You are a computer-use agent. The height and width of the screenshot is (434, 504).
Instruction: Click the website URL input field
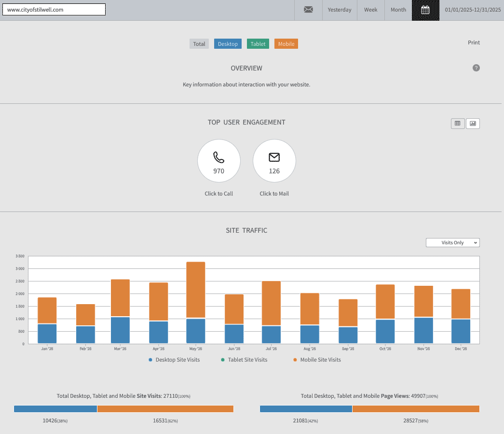(x=54, y=10)
